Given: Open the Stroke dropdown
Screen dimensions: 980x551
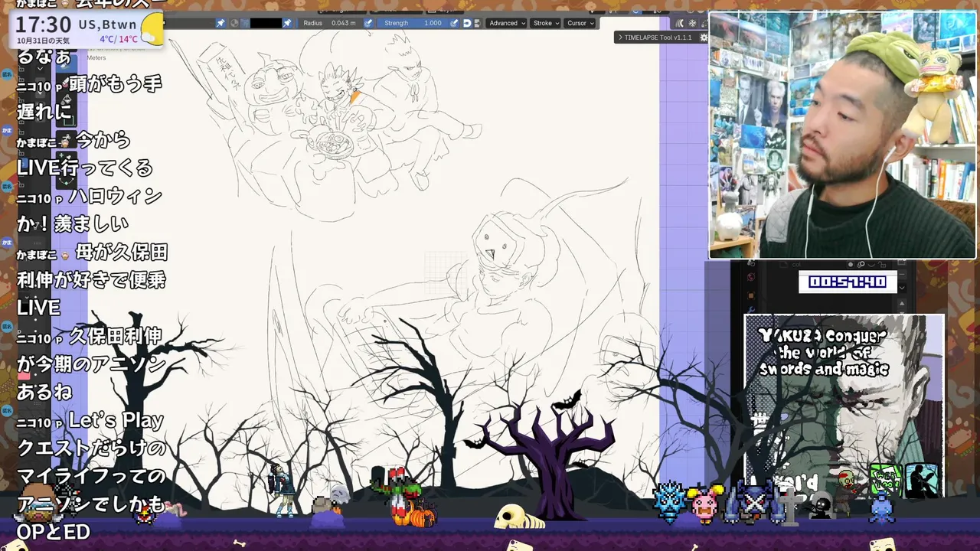Looking at the screenshot, I should pos(546,23).
